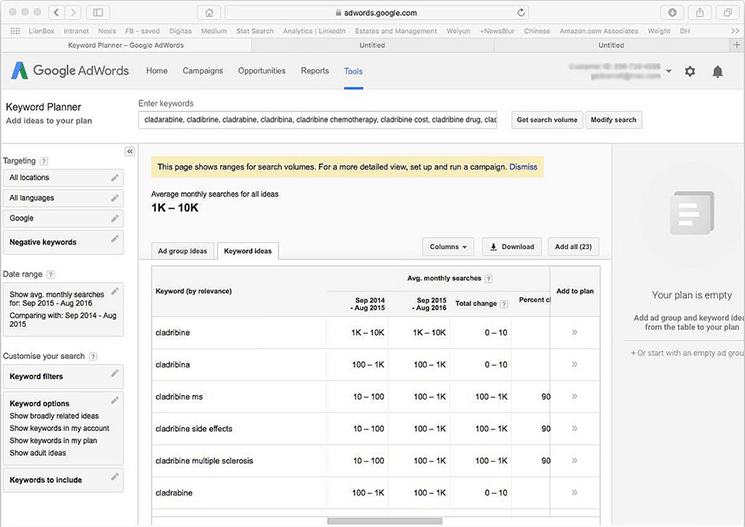This screenshot has width=745, height=527.
Task: Add cladribine ms to plan
Action: 574,396
